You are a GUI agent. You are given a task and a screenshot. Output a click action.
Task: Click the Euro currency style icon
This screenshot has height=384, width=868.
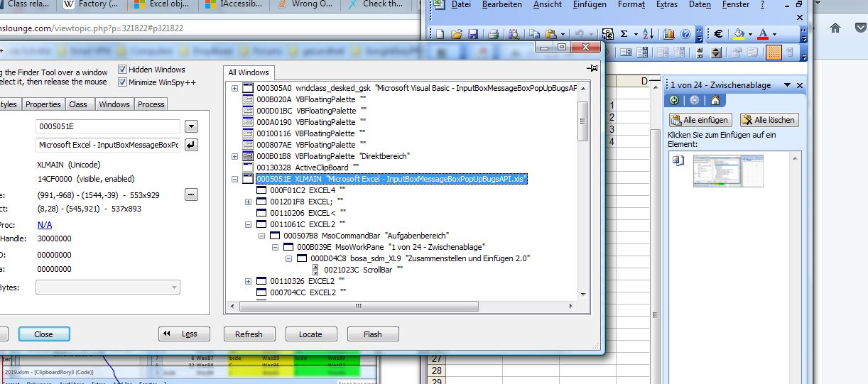[719, 34]
